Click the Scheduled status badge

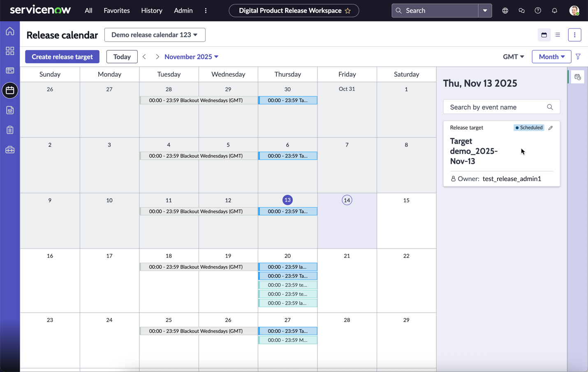[x=529, y=128]
